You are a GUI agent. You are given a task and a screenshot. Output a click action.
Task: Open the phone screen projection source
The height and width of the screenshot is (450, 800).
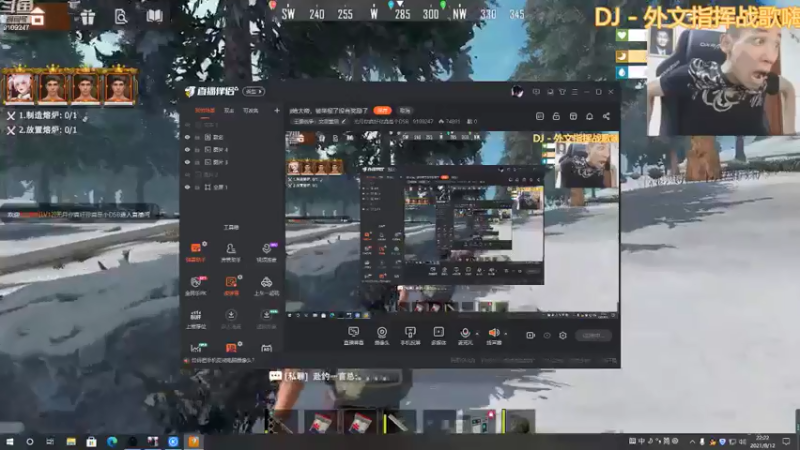pos(410,335)
